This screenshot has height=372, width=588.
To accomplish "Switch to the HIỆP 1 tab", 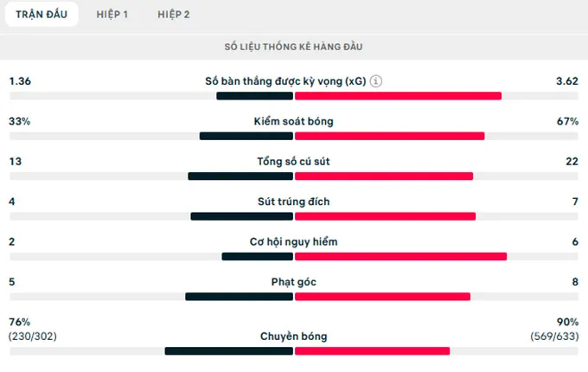I will 112,15.
